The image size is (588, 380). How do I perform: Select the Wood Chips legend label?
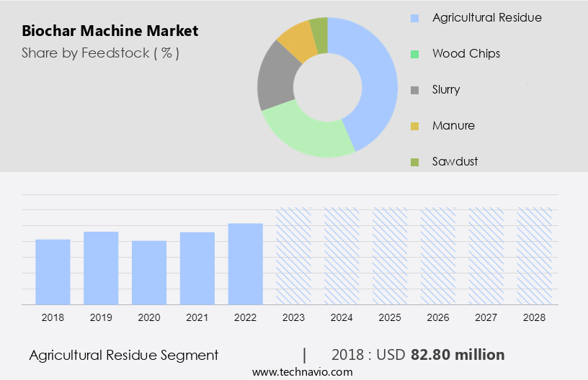465,53
